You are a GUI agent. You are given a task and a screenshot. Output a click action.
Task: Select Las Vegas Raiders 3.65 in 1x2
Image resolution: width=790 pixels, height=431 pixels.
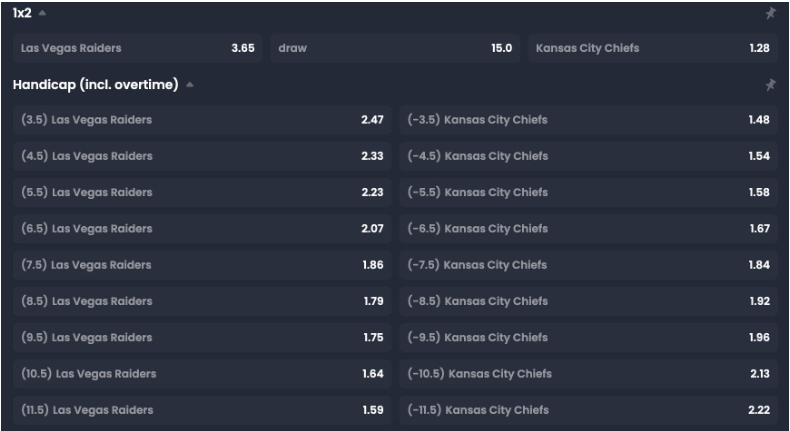pyautogui.click(x=138, y=48)
